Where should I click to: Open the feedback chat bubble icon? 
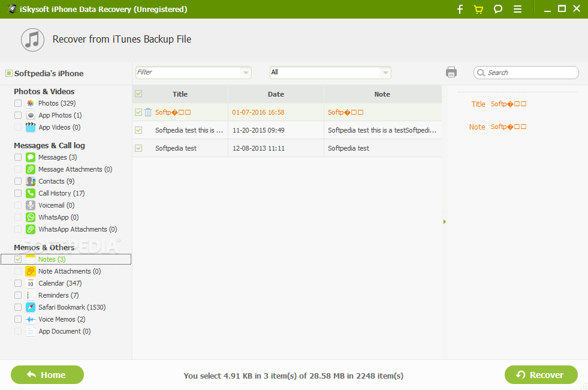[x=498, y=9]
